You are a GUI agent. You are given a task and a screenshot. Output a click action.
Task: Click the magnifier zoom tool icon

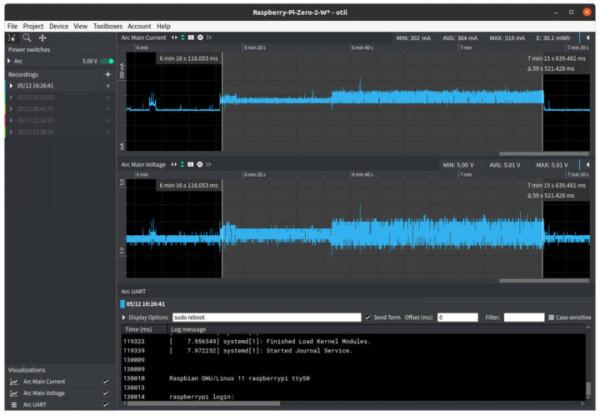tap(27, 37)
